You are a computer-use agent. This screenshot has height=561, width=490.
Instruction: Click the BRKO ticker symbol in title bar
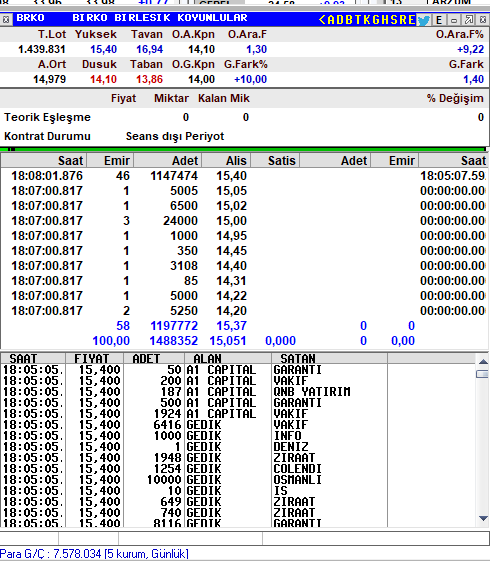[30, 18]
